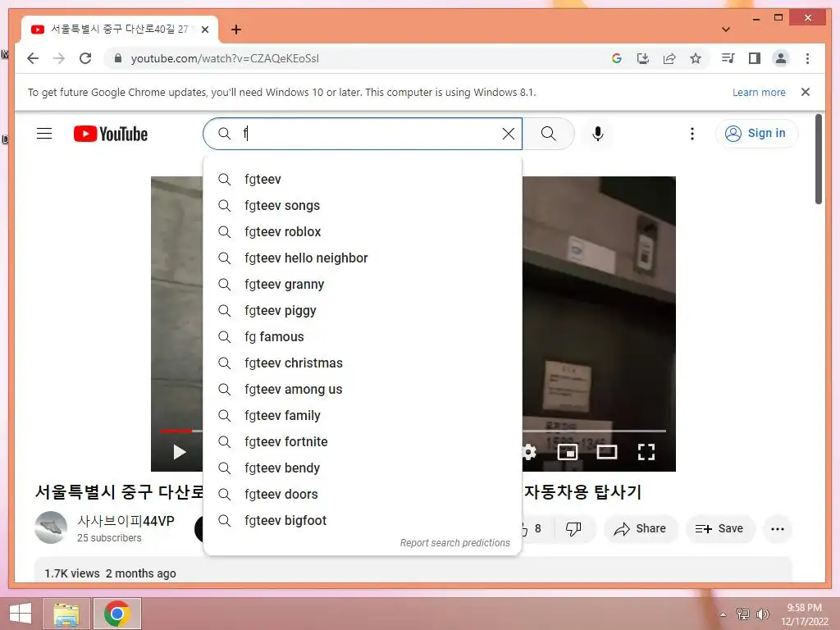The height and width of the screenshot is (630, 840).
Task: Choose the 'fgteev among us' suggestion
Action: pyautogui.click(x=362, y=389)
